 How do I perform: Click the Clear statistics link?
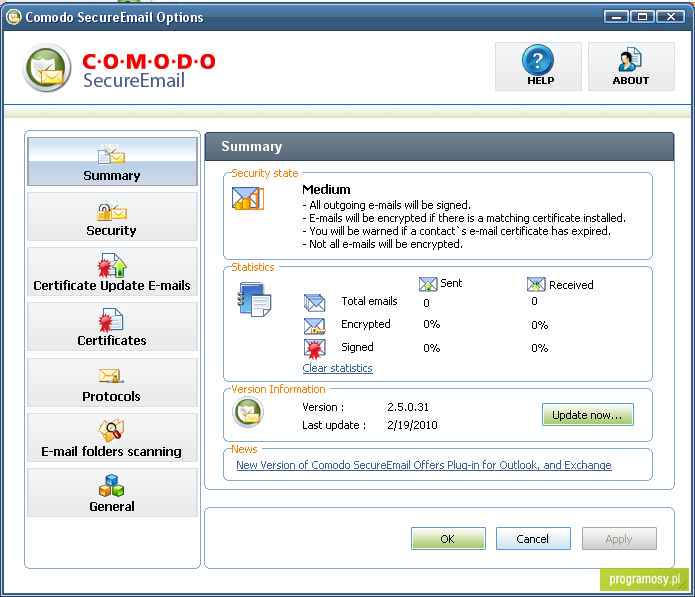[337, 368]
